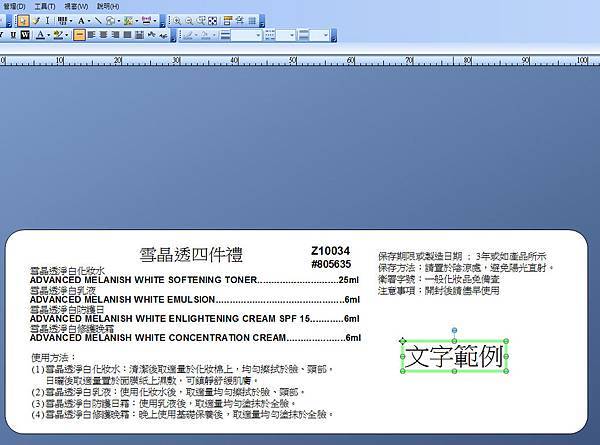Select the 文字範例 text object
Screen dimensions: 600x445
454,356
